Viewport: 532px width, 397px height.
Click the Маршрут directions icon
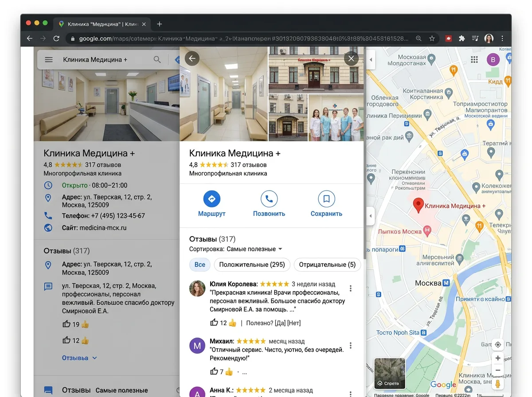[211, 199]
